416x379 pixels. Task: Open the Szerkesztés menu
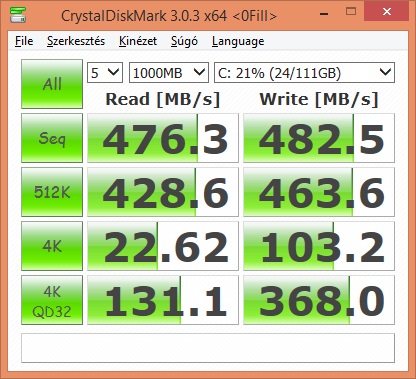click(76, 41)
